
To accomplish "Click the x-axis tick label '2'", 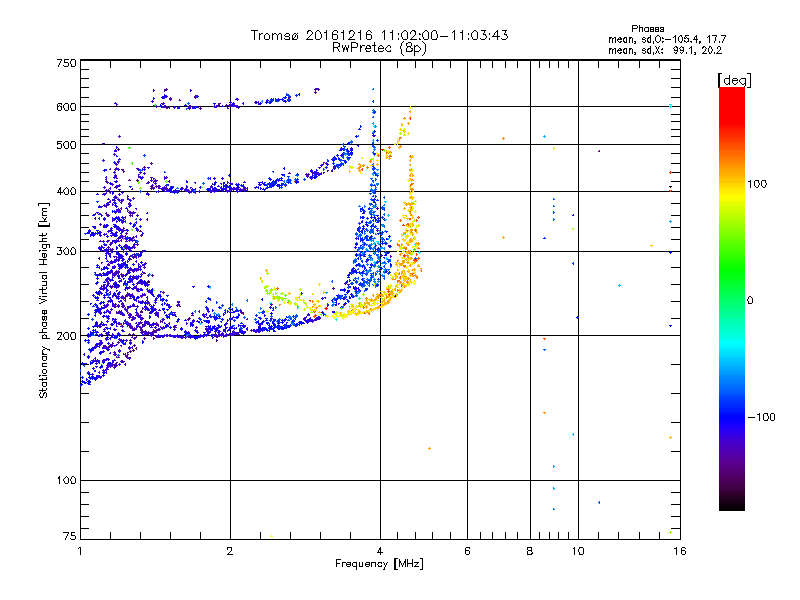I will [230, 551].
